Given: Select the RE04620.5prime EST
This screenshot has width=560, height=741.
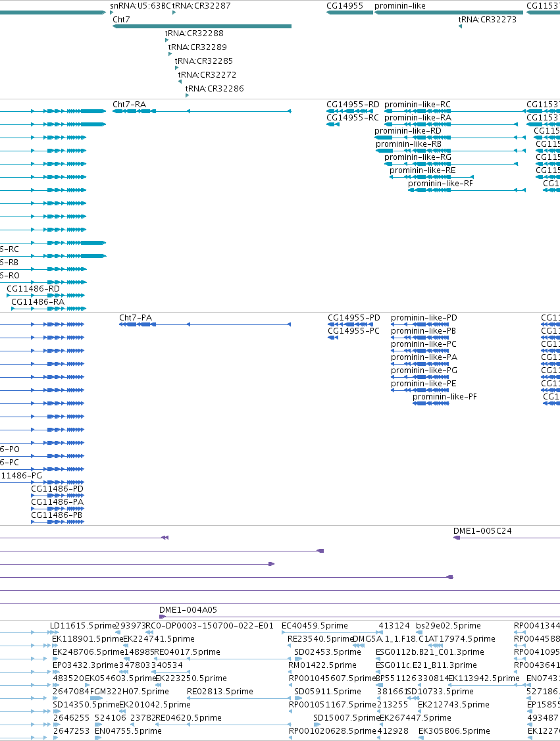Looking at the screenshot, I should (x=222, y=725).
